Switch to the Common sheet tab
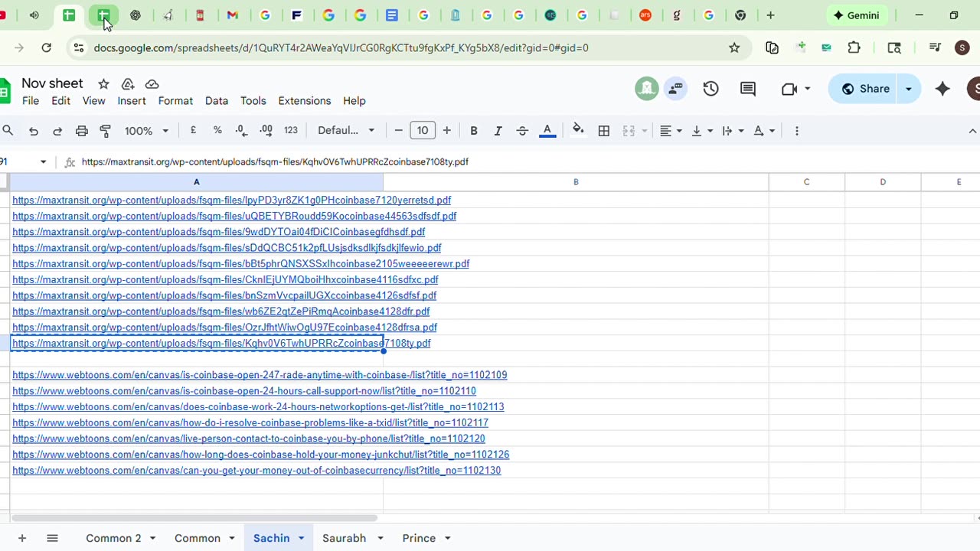Screen dimensions: 980x551 coord(198,538)
